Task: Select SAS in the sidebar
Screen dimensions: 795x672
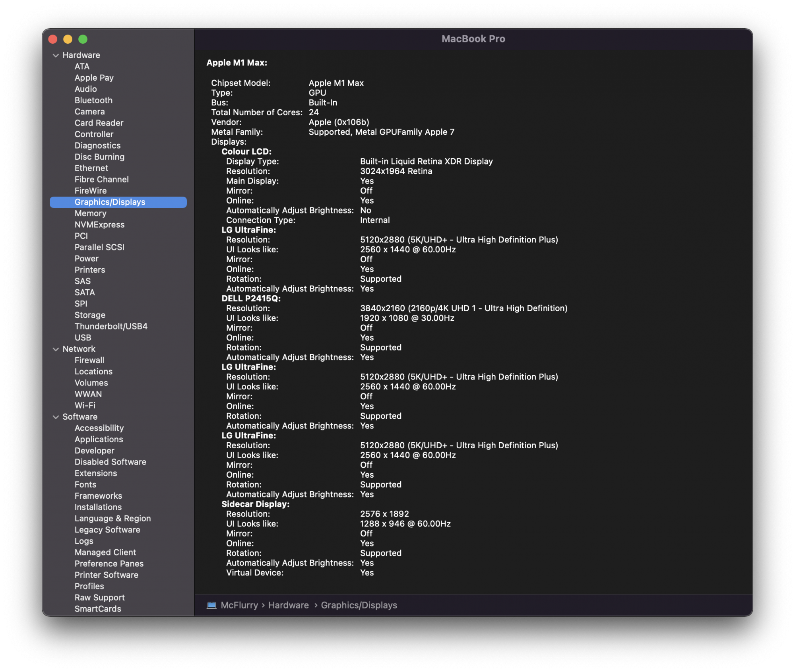Action: pos(83,281)
